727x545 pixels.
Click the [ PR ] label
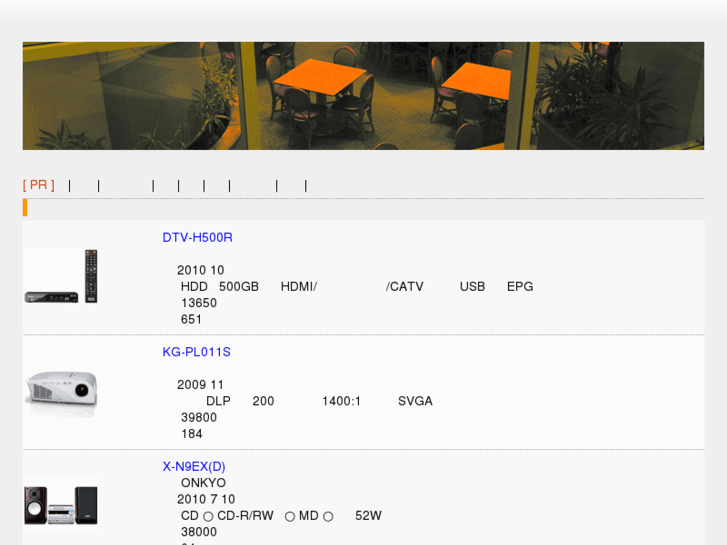click(x=38, y=185)
